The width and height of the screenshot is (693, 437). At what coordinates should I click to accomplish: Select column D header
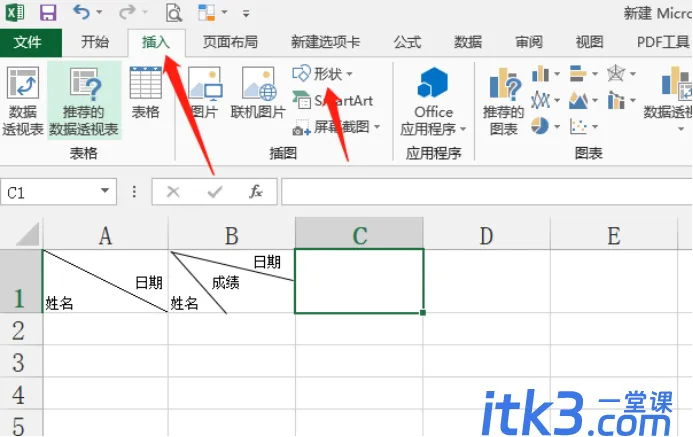tap(487, 234)
